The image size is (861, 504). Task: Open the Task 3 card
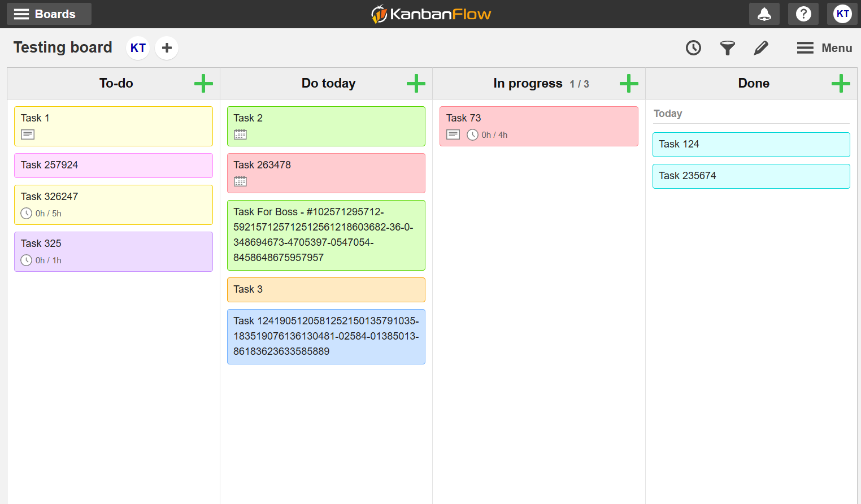tap(326, 290)
